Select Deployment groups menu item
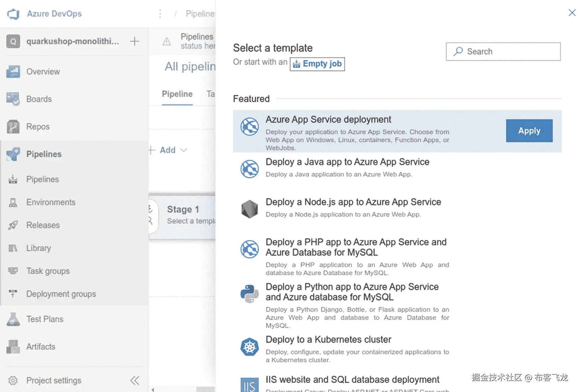 coord(61,294)
